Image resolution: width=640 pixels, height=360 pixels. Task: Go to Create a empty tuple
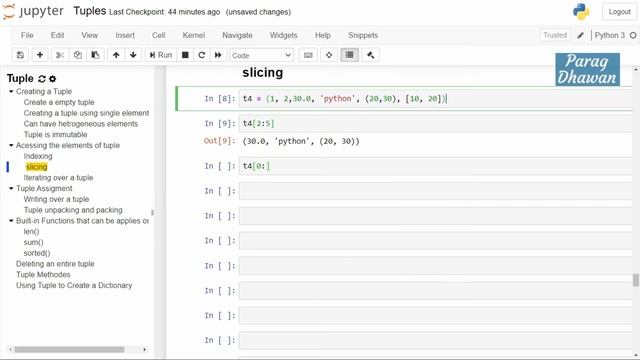(x=59, y=102)
